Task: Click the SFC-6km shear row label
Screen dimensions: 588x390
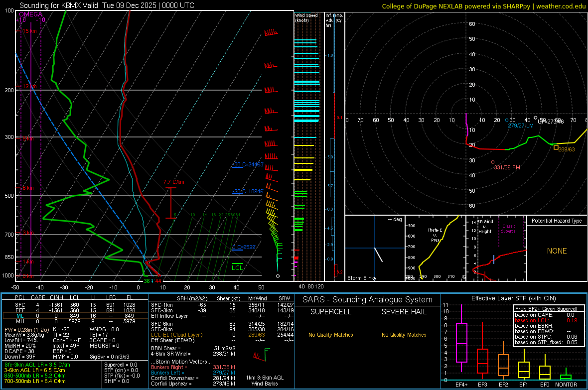Action: (162, 324)
